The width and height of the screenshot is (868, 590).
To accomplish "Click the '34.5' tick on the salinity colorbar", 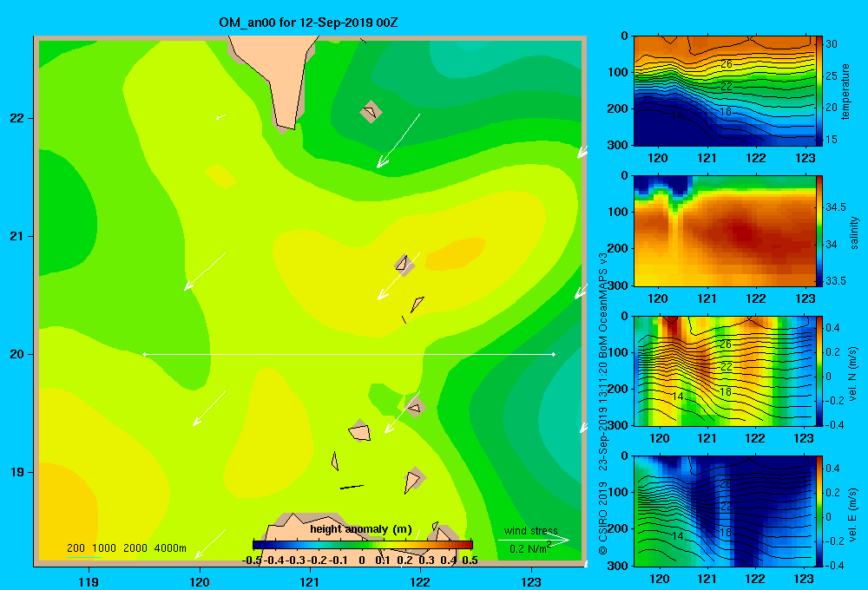I will point(836,207).
